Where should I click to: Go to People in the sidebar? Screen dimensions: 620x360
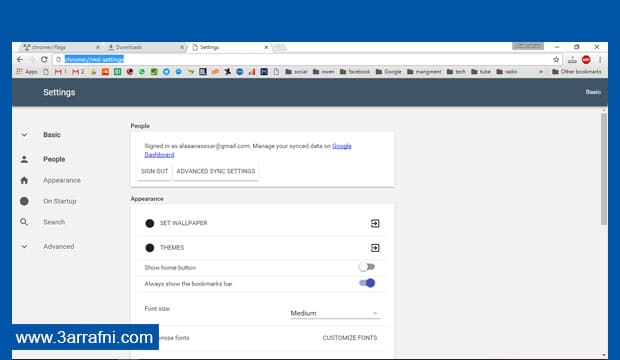tap(54, 159)
